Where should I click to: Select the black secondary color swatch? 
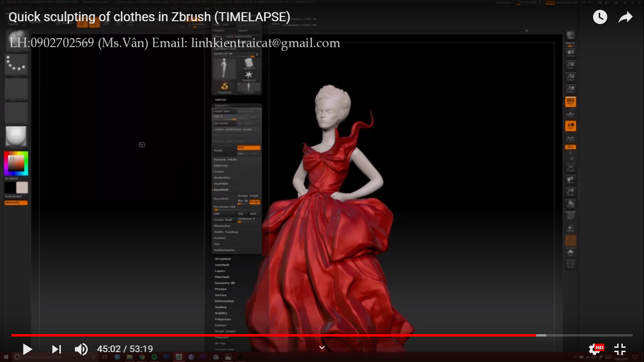coord(10,188)
